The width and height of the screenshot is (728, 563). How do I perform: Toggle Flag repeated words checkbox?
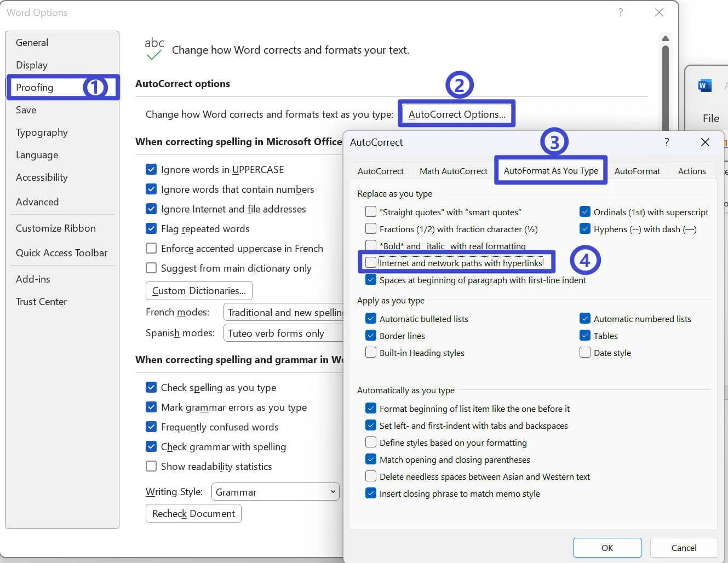(151, 228)
